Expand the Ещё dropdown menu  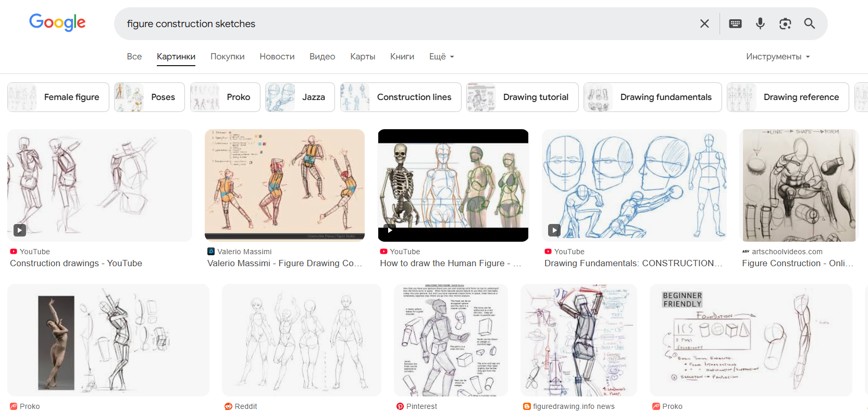pyautogui.click(x=441, y=56)
